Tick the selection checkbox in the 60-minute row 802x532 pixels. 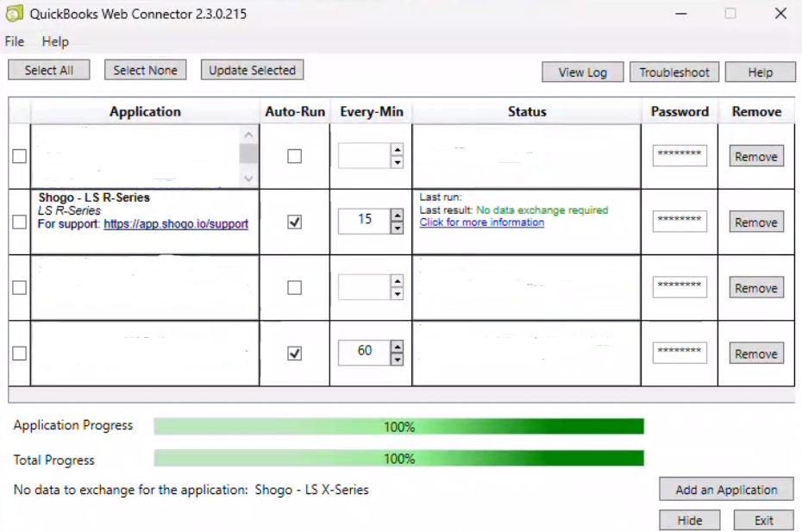click(x=20, y=354)
